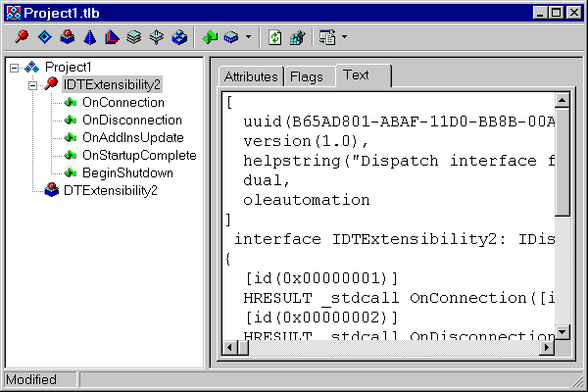Click the New Enum blue pyramid icon

(89, 38)
